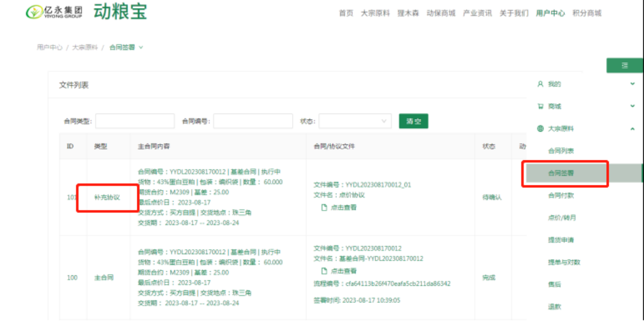Click the person icon beside 我的
Screen dimensions: 644x321
pos(540,84)
